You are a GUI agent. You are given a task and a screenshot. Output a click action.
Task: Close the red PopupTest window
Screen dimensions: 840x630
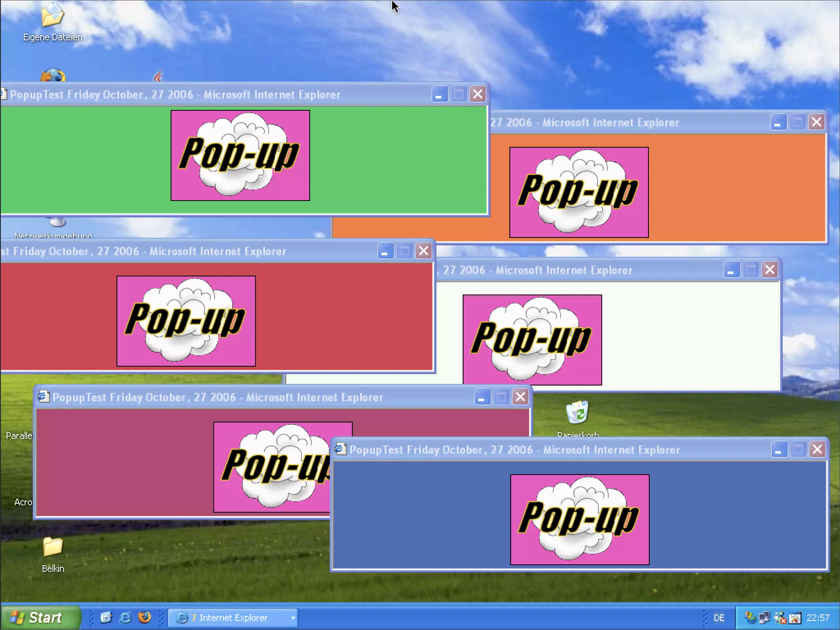point(424,251)
